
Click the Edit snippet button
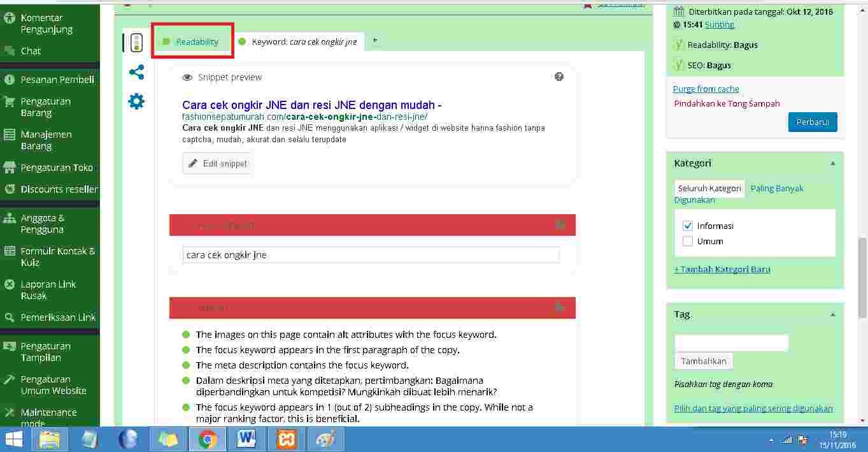coord(217,163)
